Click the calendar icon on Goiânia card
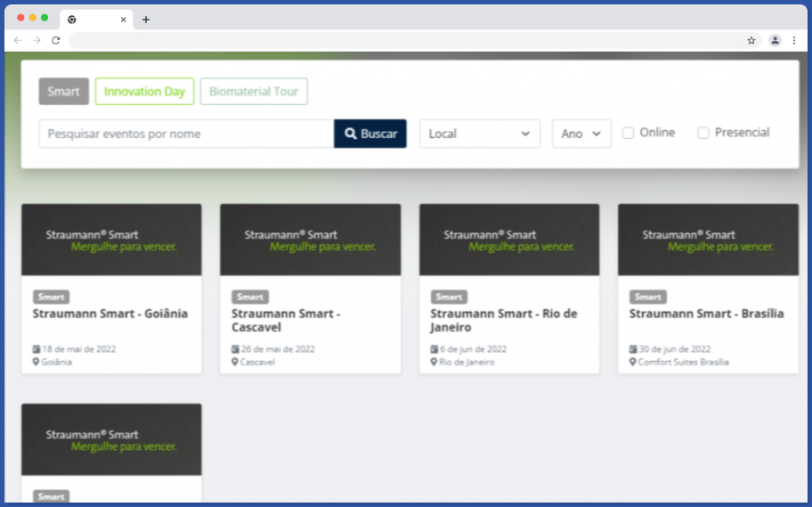The height and width of the screenshot is (507, 812). (37, 349)
